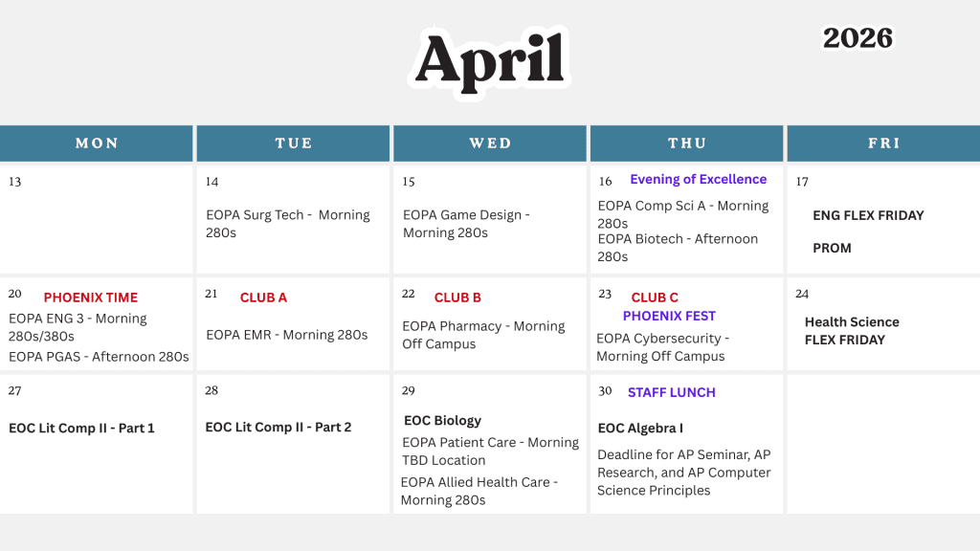Screen dimensions: 980x551
Task: Select ENG FLEX FRIDAY entry
Action: pos(868,215)
